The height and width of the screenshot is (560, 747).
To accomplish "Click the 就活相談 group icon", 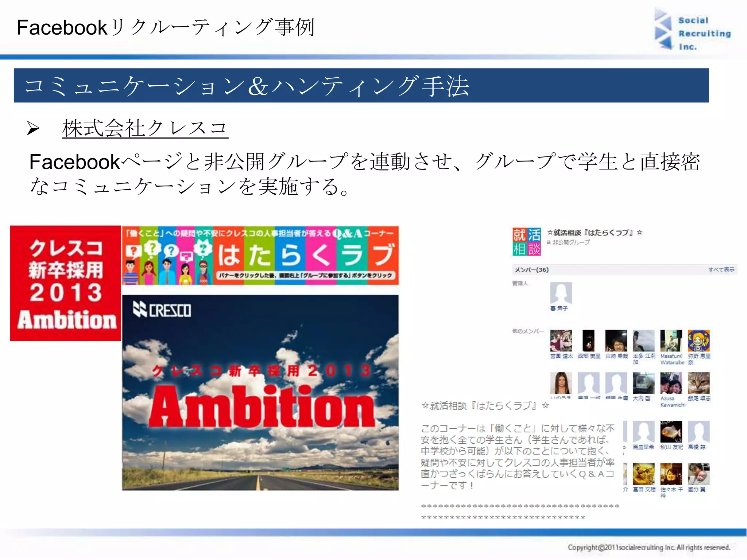I will tap(527, 242).
